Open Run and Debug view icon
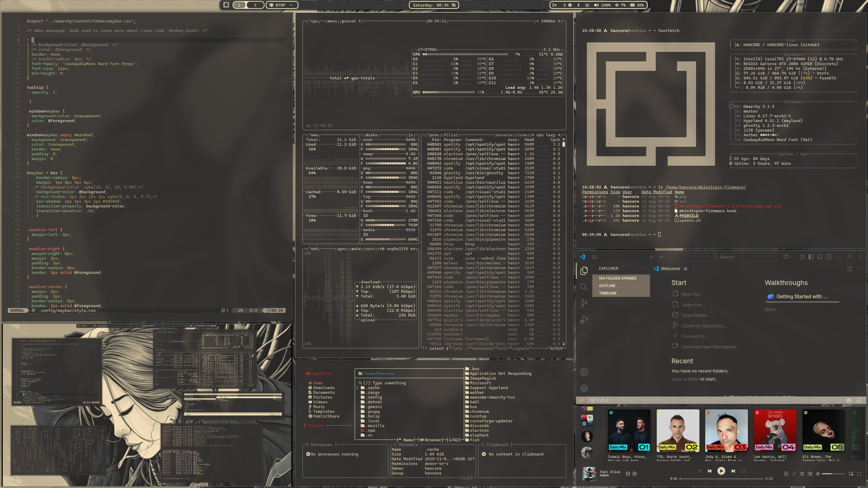Screen dimensions: 868x488 point(584,320)
